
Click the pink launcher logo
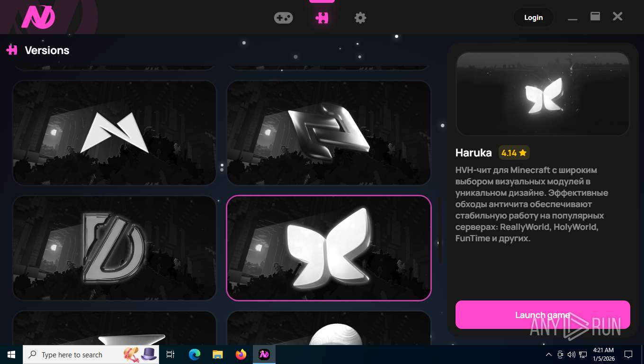tap(38, 17)
